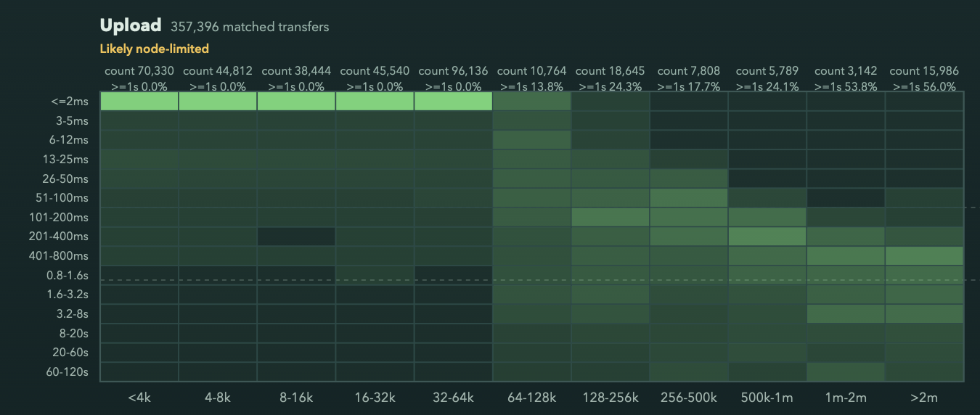Click the 401-800ms cell in the >2m column
This screenshot has height=415, width=980.
pos(924,255)
